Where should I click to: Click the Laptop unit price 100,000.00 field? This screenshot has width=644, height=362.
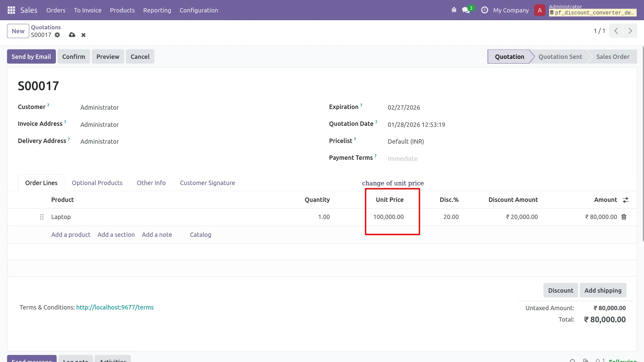click(388, 217)
